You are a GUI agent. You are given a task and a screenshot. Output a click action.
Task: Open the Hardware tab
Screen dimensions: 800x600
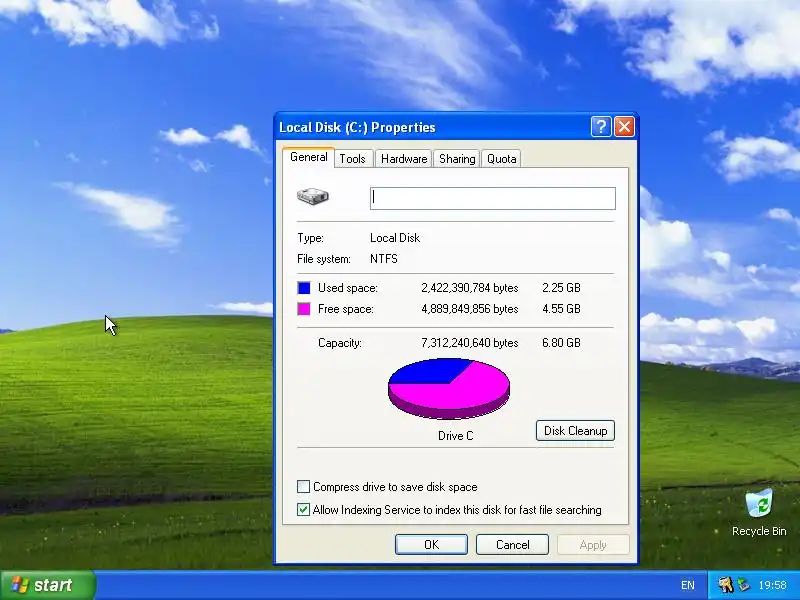(404, 159)
